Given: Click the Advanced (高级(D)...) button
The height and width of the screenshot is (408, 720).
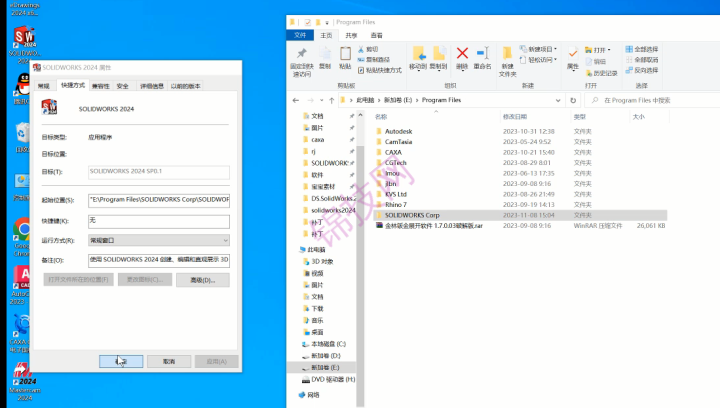Looking at the screenshot, I should tap(202, 280).
